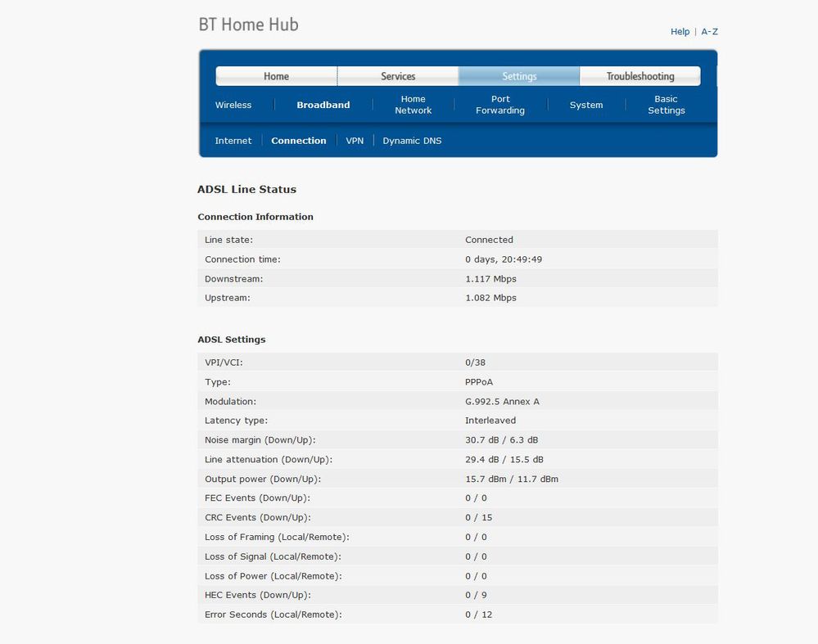Click the Error Seconds (Local/Remote) label
This screenshot has width=818, height=644.
click(273, 615)
